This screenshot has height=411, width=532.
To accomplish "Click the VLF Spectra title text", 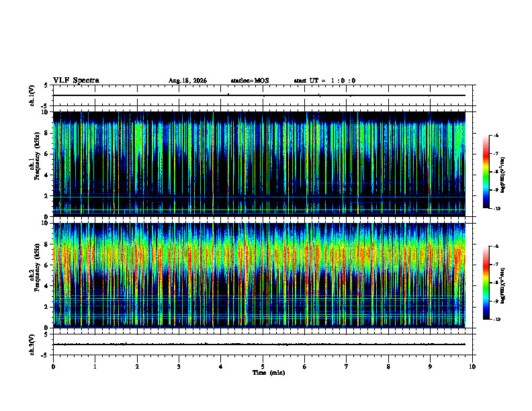I will click(76, 81).
